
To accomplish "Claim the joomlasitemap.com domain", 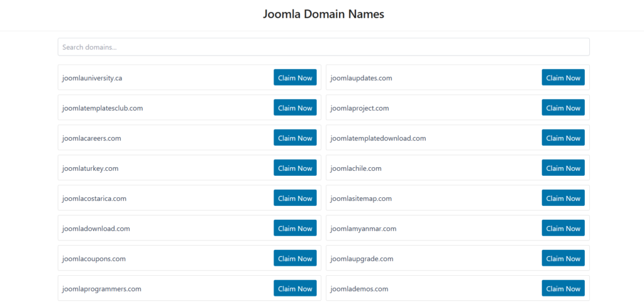I will click(x=563, y=198).
